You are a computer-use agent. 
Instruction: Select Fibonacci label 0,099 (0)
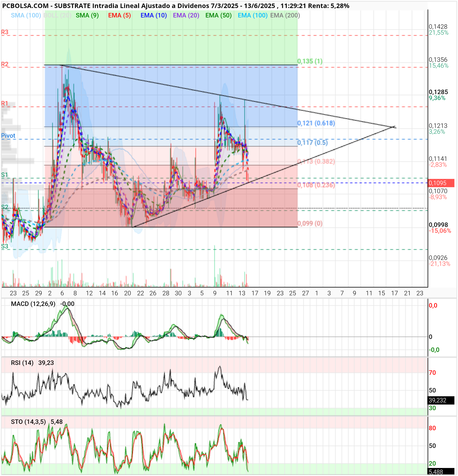click(310, 223)
